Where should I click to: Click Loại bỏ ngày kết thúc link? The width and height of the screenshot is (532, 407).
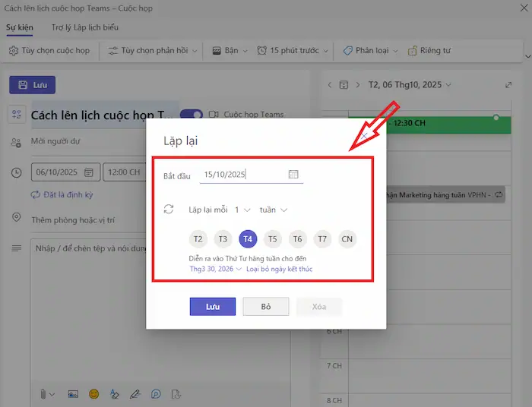coord(279,269)
